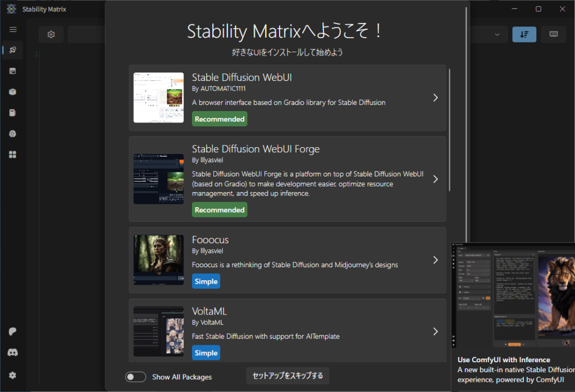575x392 pixels.
Task: Click the blue auto-scroll sort button
Action: click(524, 34)
